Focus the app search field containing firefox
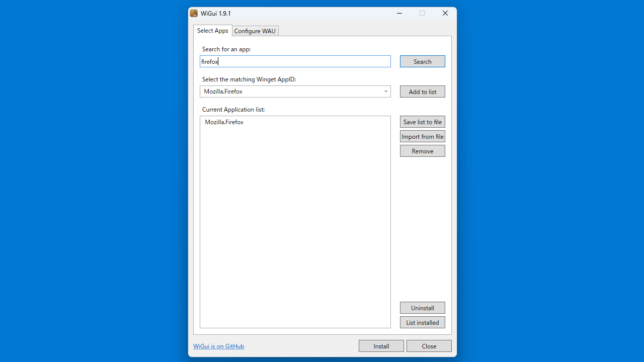The image size is (644, 362). (295, 61)
